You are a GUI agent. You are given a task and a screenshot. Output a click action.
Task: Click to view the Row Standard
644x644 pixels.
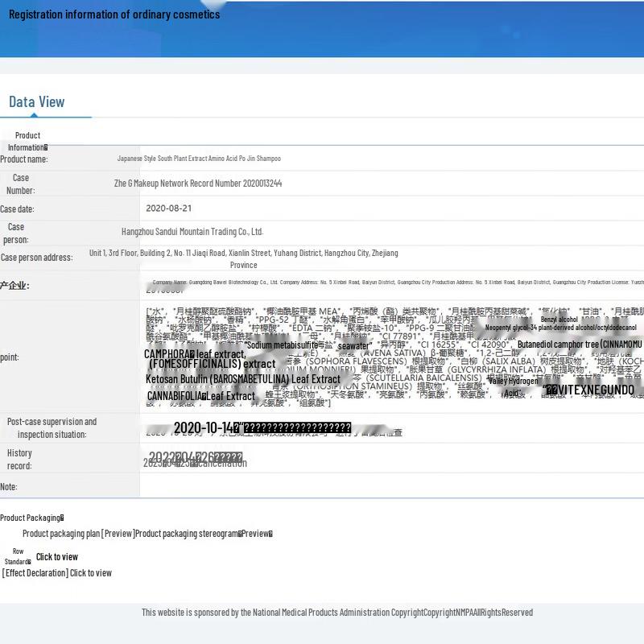[x=56, y=556]
